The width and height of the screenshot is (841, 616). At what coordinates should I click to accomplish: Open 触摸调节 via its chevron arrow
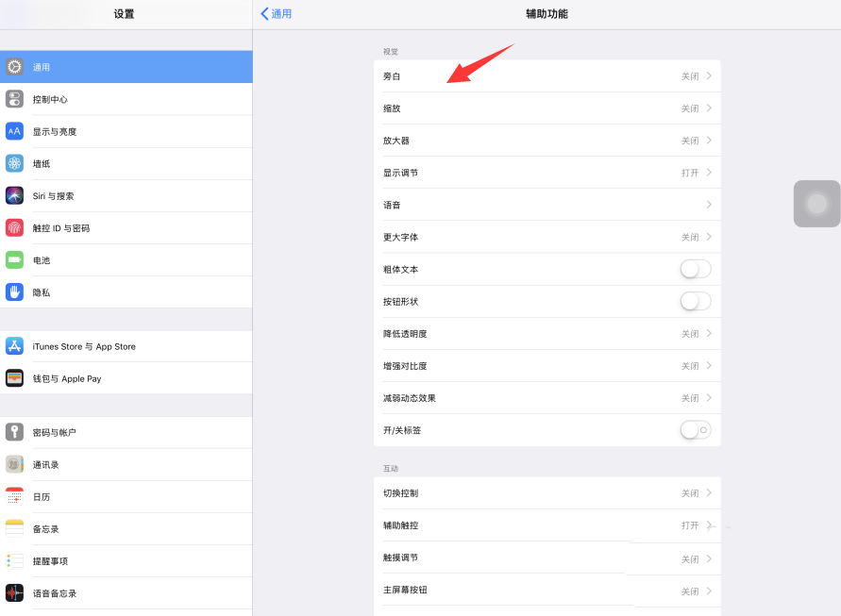[709, 559]
